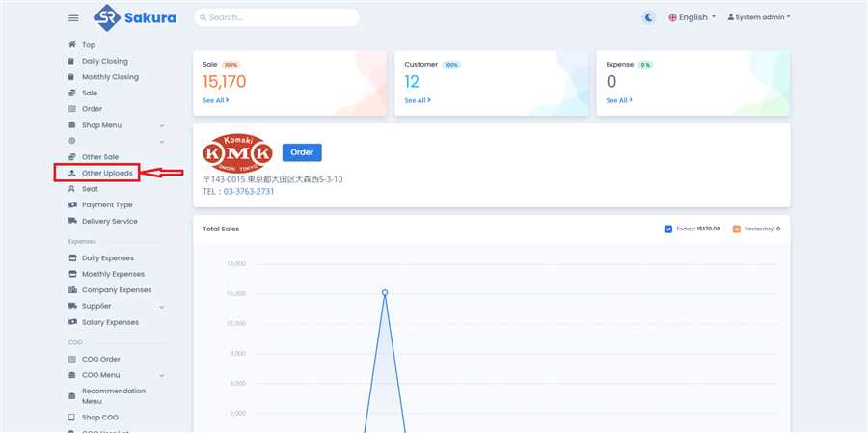868x433 pixels.
Task: Click the hamburger menu icon
Action: pyautogui.click(x=73, y=17)
